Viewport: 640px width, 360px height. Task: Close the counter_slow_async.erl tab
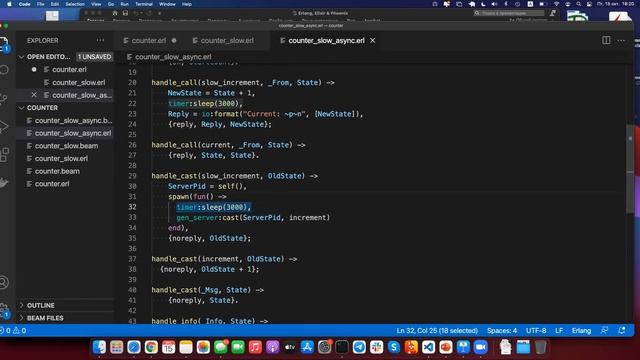[373, 40]
